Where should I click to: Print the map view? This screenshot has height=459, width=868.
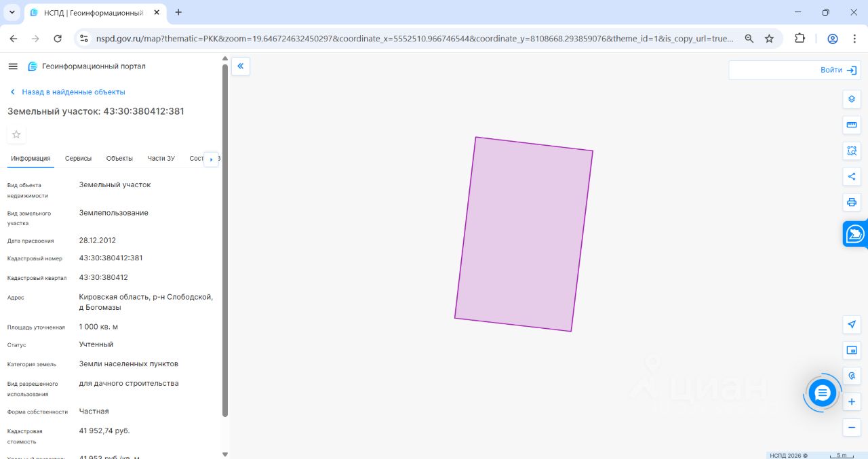(x=852, y=202)
